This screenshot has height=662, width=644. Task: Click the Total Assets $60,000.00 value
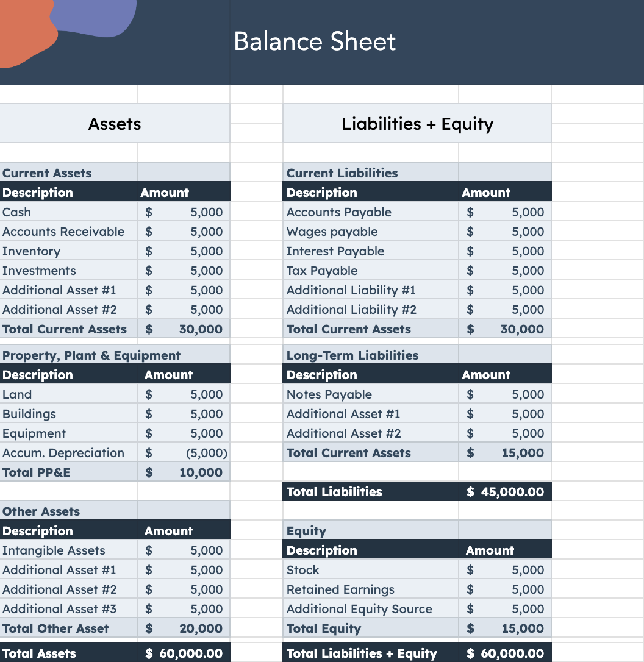184,653
